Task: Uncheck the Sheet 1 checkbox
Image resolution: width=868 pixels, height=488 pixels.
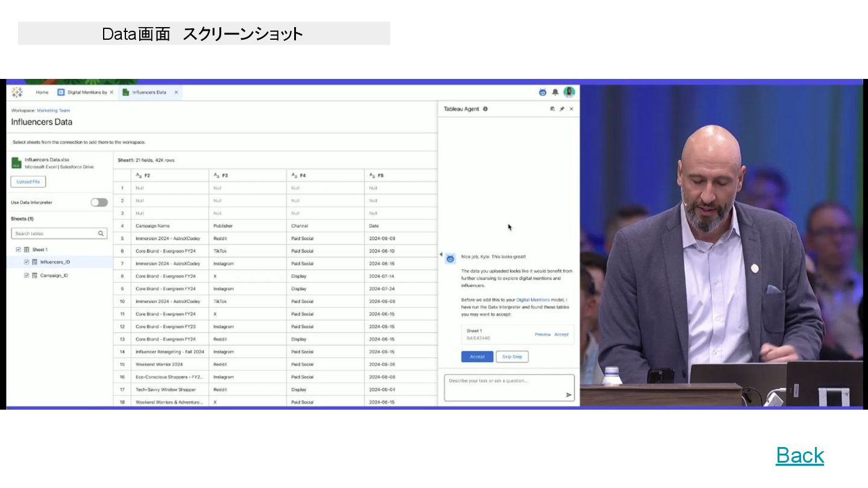Action: tap(19, 249)
